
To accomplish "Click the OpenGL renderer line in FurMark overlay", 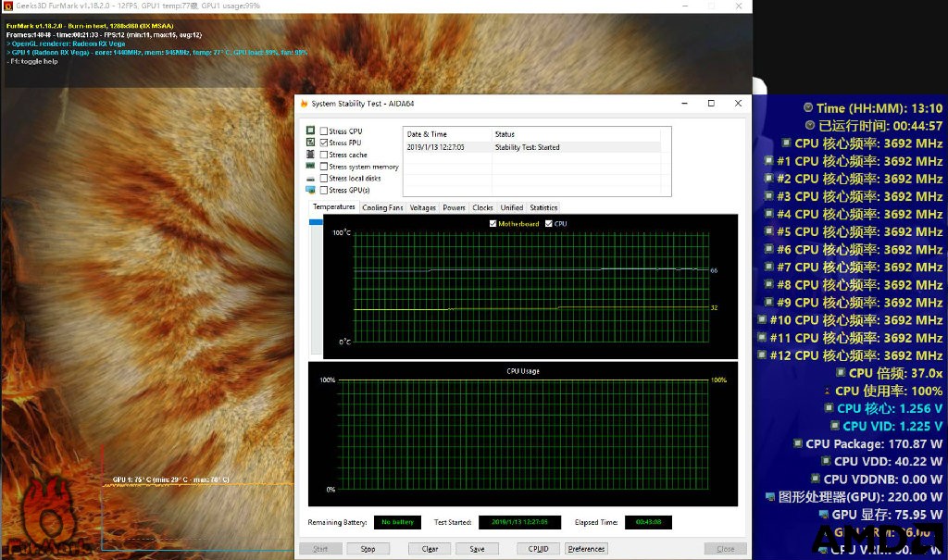I will coord(66,44).
